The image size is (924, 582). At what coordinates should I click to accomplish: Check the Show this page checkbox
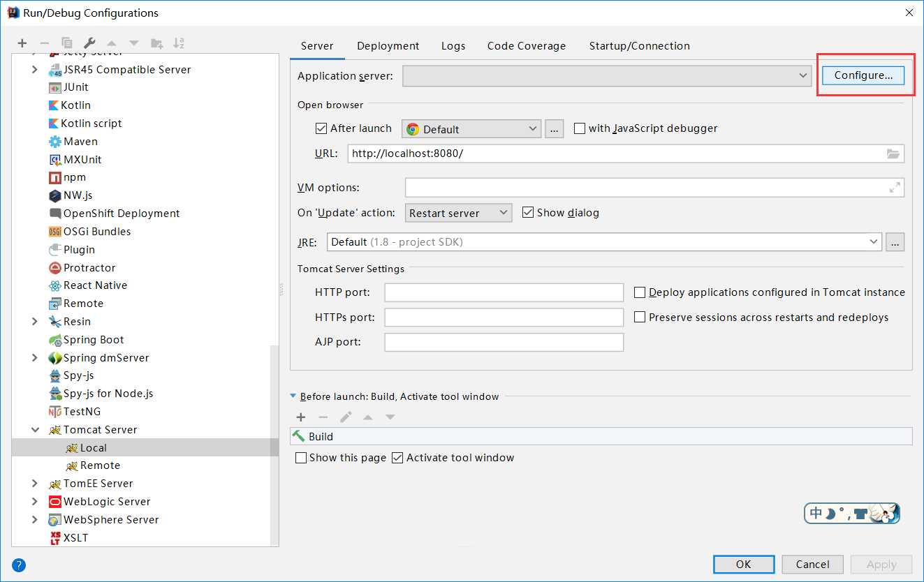[301, 458]
